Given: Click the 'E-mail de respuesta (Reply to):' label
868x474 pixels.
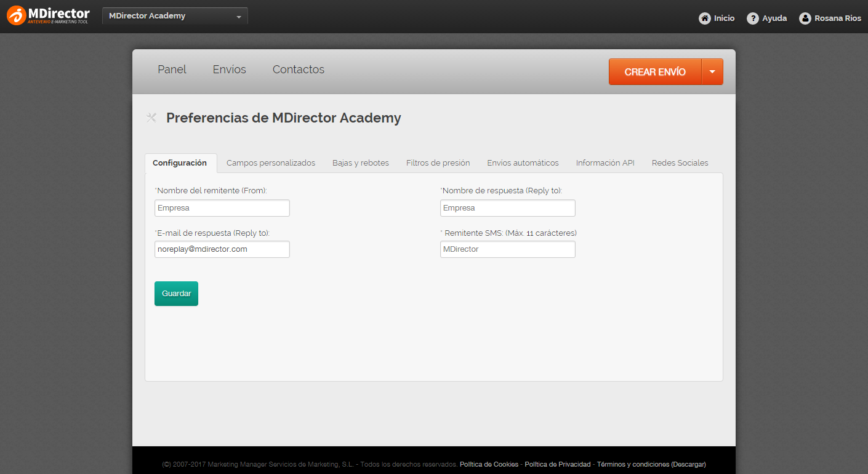Looking at the screenshot, I should (212, 233).
